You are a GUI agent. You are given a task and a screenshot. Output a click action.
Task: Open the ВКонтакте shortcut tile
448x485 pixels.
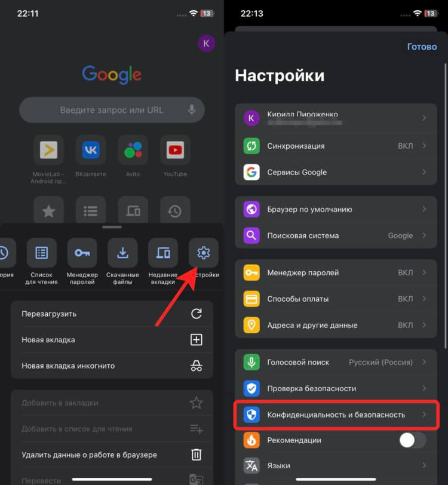point(91,150)
